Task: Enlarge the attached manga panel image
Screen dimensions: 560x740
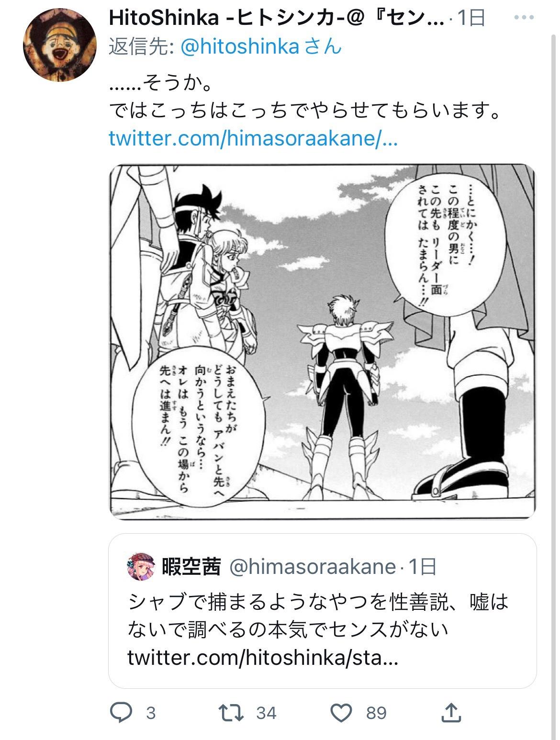Action: pos(323,342)
